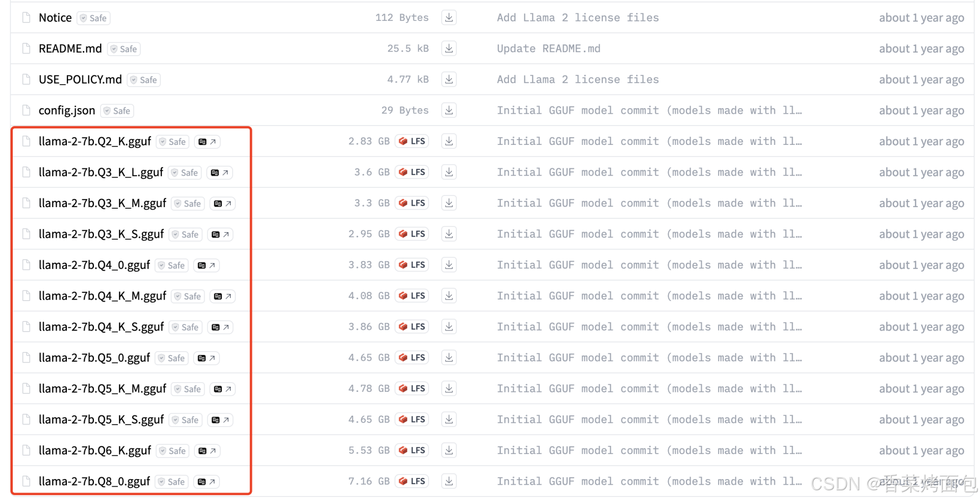
Task: Open config.json row Initial GGUF commit message
Action: [x=649, y=110]
